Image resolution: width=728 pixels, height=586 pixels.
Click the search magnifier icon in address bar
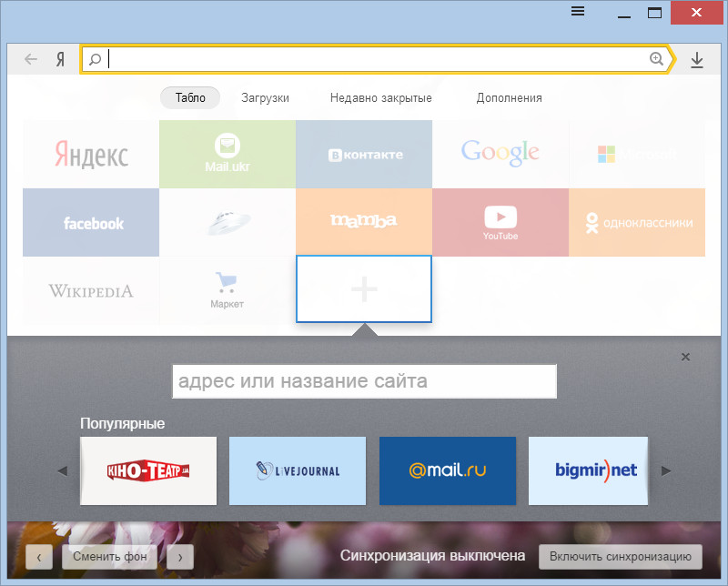[95, 59]
